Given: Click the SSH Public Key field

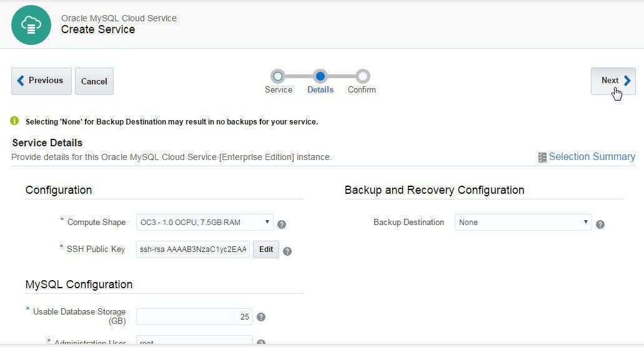Looking at the screenshot, I should coord(193,249).
